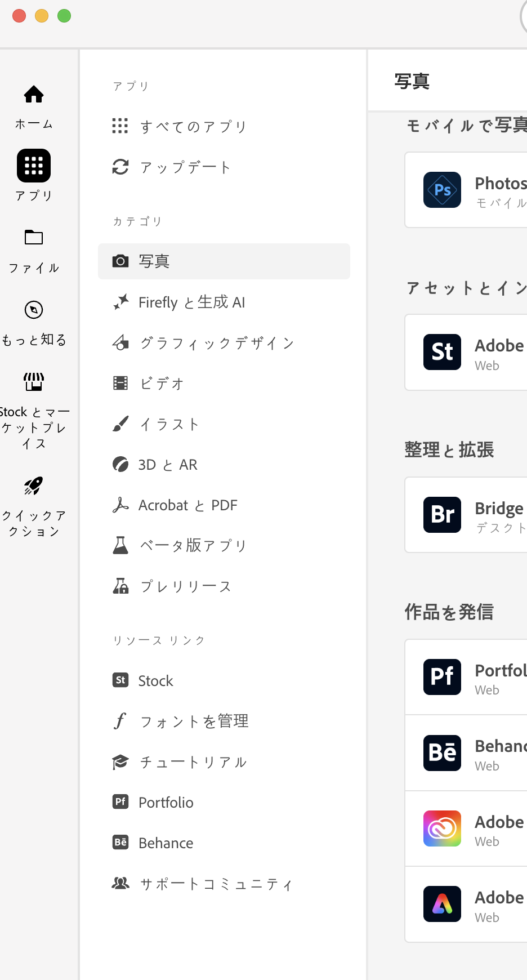The height and width of the screenshot is (980, 527).
Task: Open Stock and Marketplace storefront icon
Action: coord(34,382)
